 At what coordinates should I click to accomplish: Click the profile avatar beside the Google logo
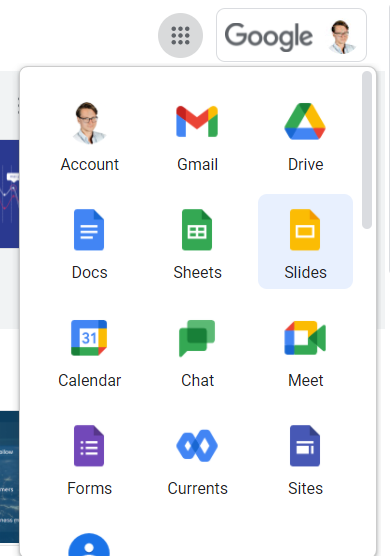tap(342, 37)
